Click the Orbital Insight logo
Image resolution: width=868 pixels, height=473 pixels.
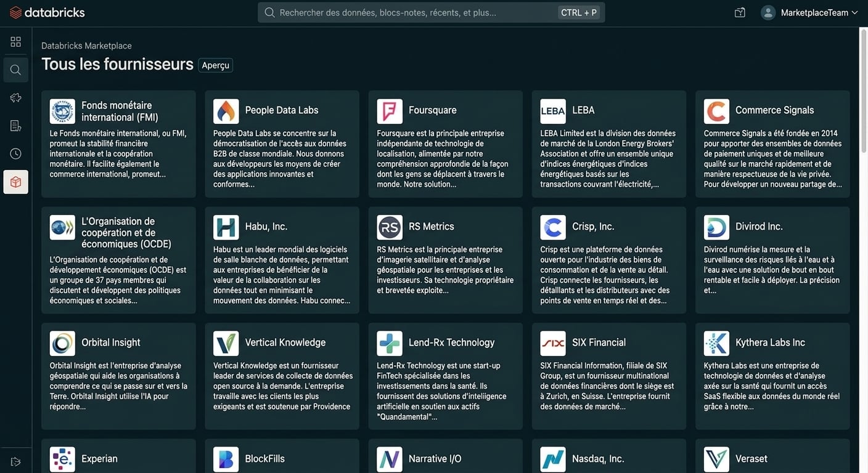click(62, 343)
